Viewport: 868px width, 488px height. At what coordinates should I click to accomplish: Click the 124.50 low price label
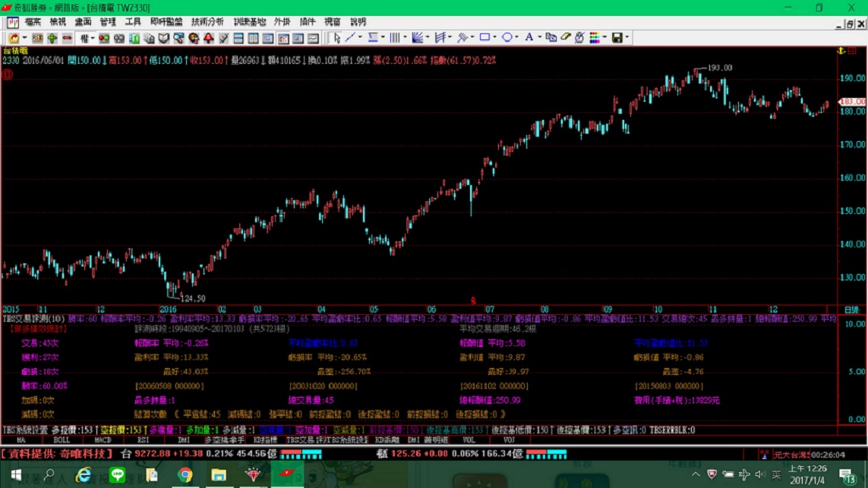tap(193, 299)
